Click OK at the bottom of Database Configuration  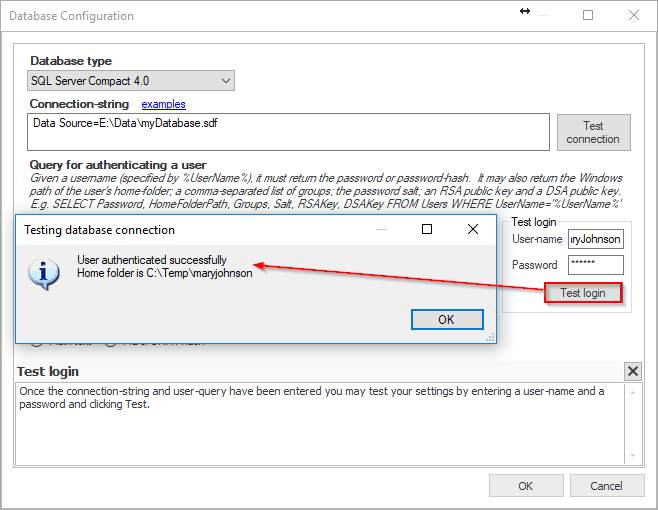pyautogui.click(x=525, y=486)
